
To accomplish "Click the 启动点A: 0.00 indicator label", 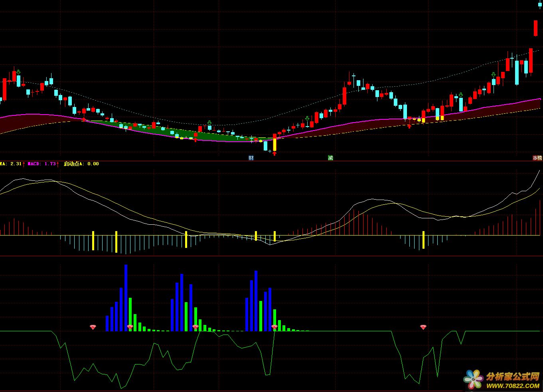I will point(81,164).
